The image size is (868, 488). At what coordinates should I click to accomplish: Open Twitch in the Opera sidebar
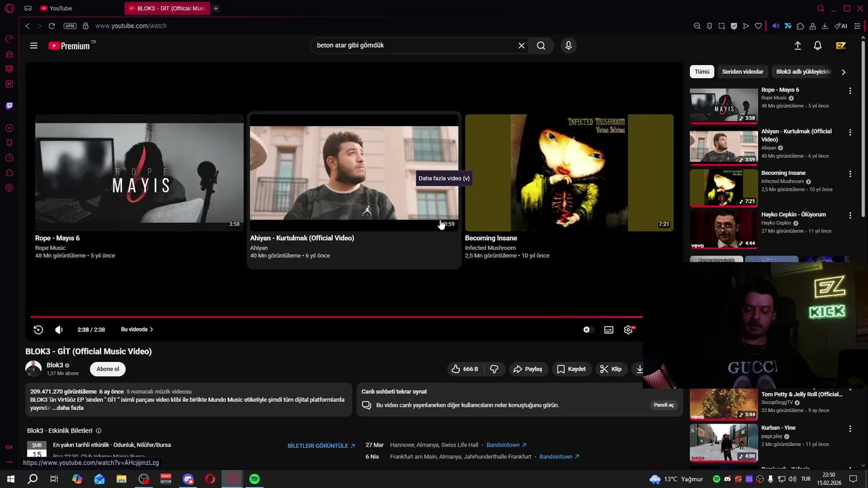pyautogui.click(x=9, y=106)
